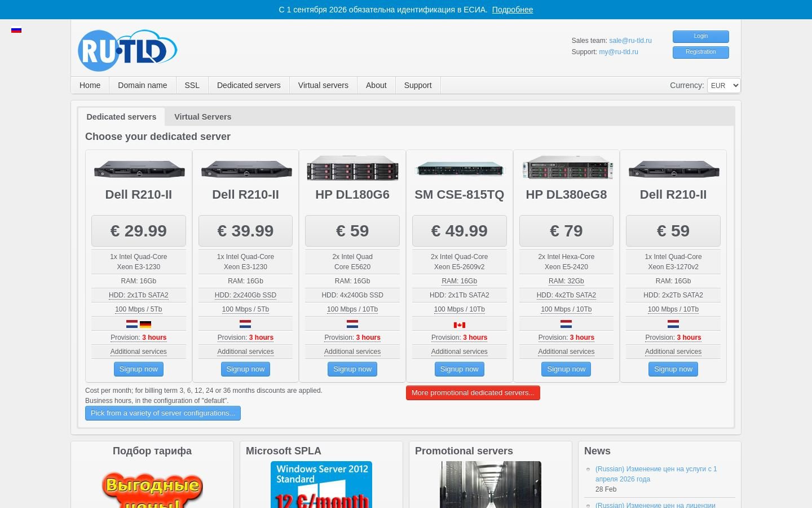The image size is (812, 508).
Task: Click Signup now for the HP DL180G6
Action: [352, 369]
